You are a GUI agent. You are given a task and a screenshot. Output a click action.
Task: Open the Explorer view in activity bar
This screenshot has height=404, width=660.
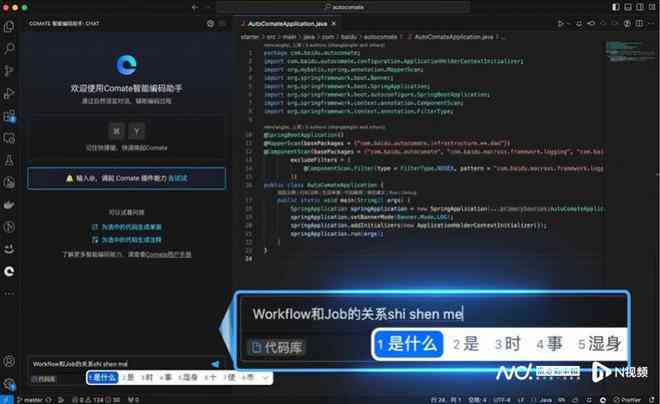[x=9, y=27]
